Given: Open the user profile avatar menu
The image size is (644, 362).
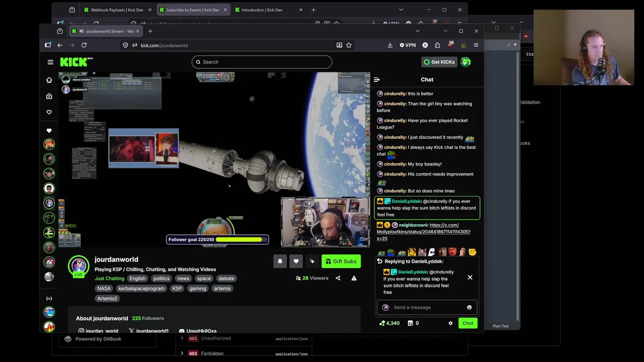Looking at the screenshot, I should coord(466,62).
